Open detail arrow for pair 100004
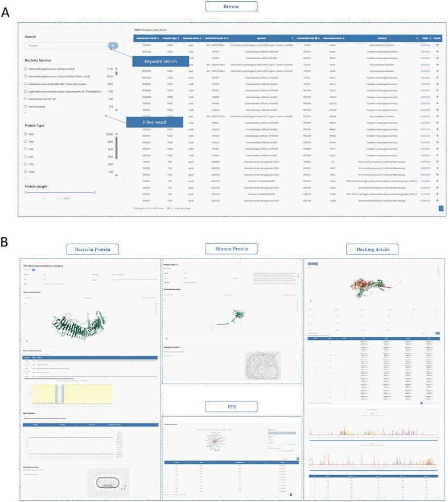The width and height of the screenshot is (448, 502). point(437,181)
